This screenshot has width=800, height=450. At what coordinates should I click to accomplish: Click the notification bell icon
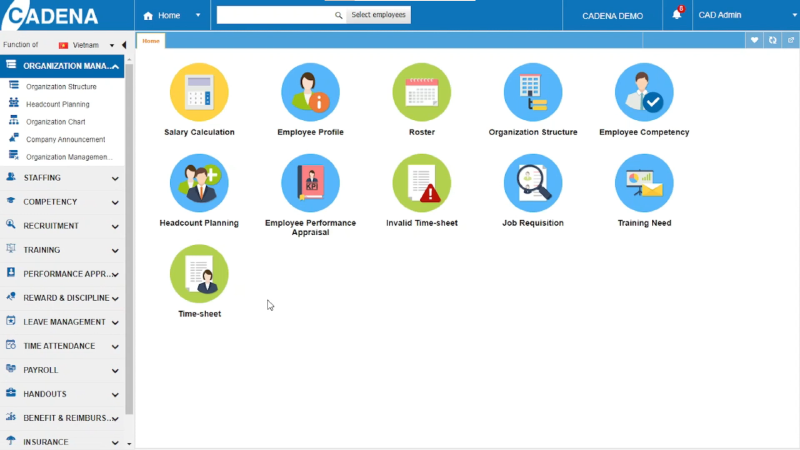tap(677, 15)
